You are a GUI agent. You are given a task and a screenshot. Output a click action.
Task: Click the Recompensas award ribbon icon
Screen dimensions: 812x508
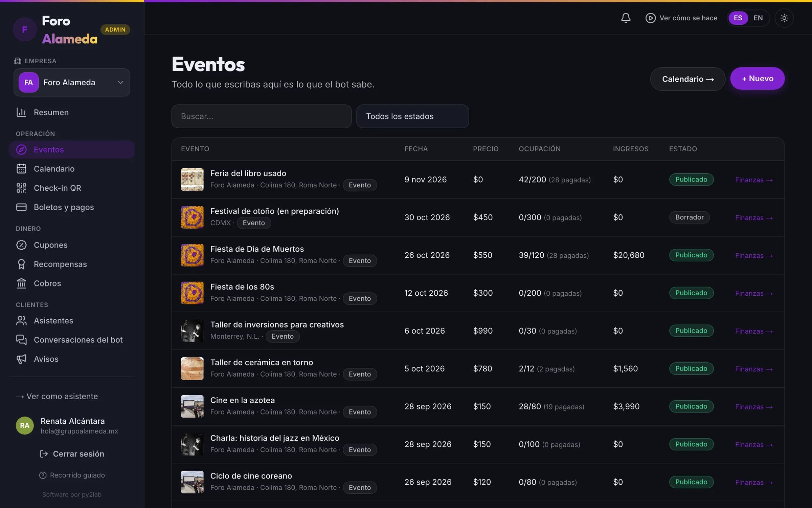pyautogui.click(x=21, y=264)
